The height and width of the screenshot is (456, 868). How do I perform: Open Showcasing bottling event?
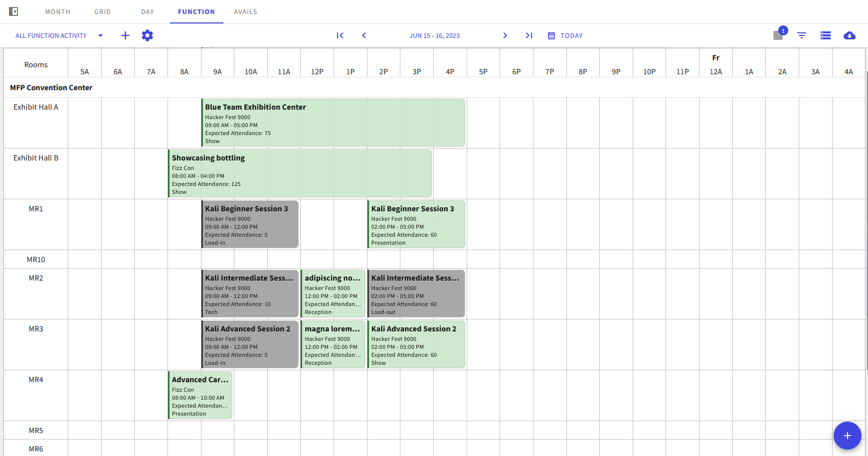click(300, 173)
